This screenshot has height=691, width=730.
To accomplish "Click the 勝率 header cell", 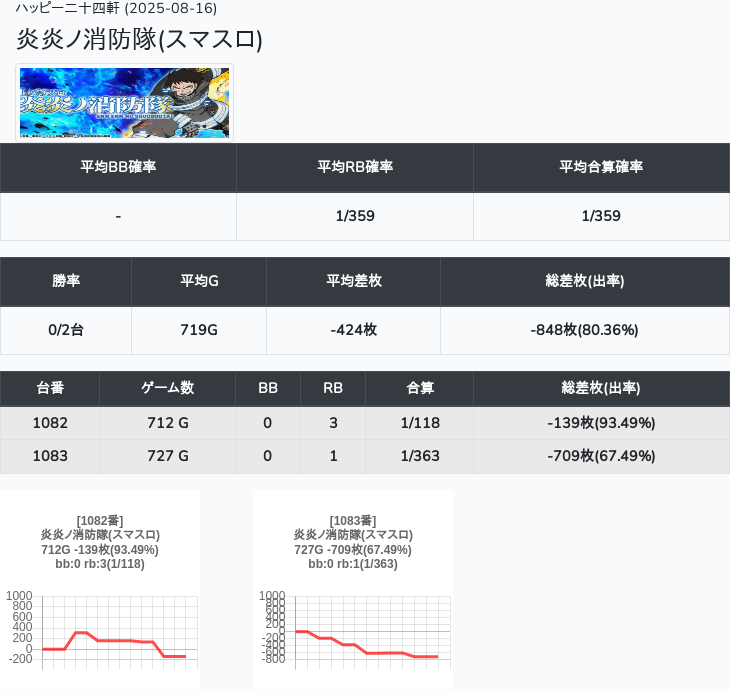I will pyautogui.click(x=66, y=281).
